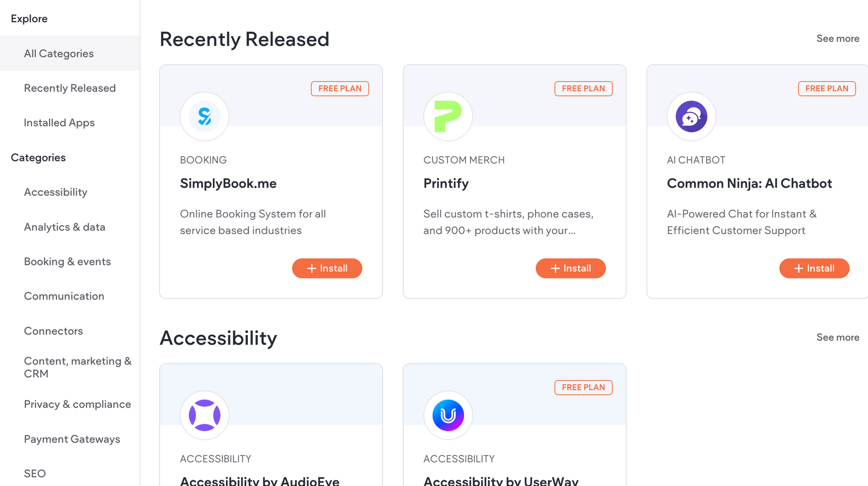
Task: Open the Payment Gateways category
Action: (72, 439)
